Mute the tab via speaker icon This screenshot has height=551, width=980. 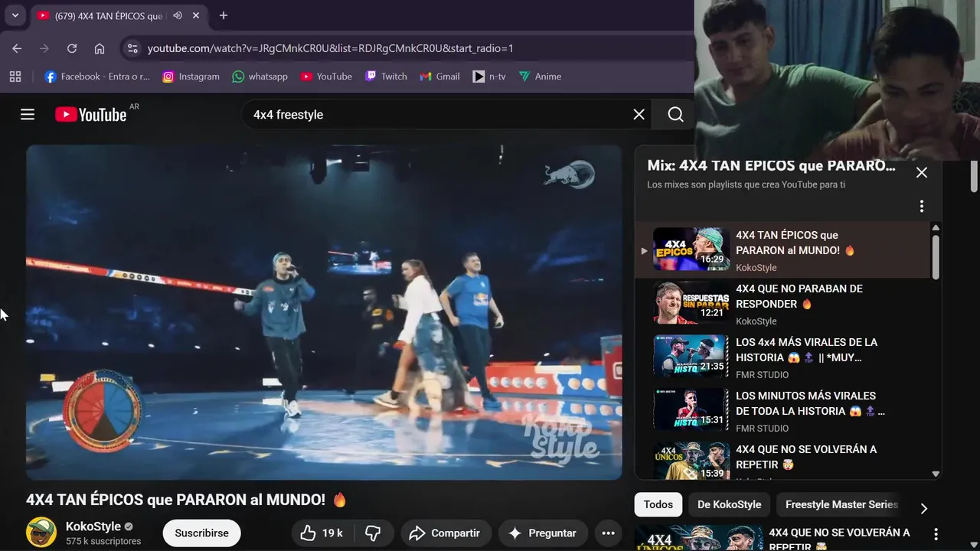coord(178,15)
